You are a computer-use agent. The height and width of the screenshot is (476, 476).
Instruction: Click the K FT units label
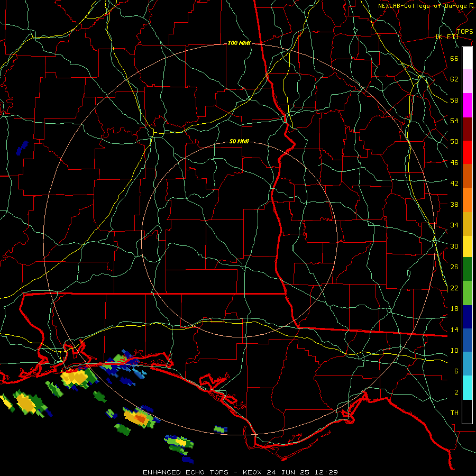pyautogui.click(x=447, y=37)
